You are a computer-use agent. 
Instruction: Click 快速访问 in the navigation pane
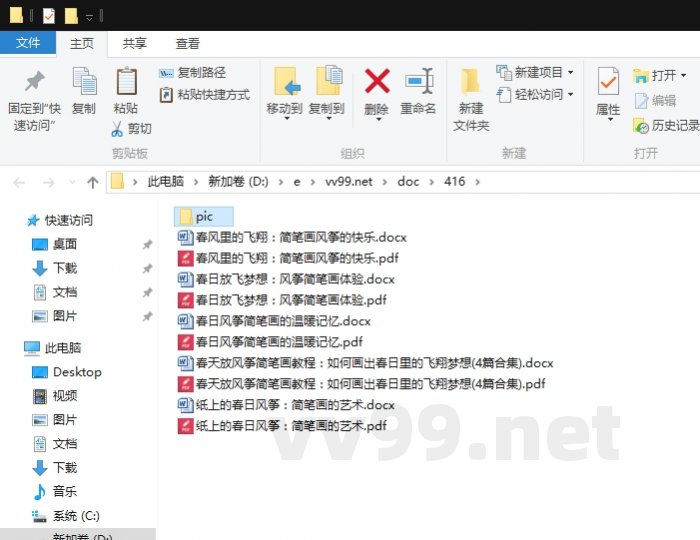(60, 220)
